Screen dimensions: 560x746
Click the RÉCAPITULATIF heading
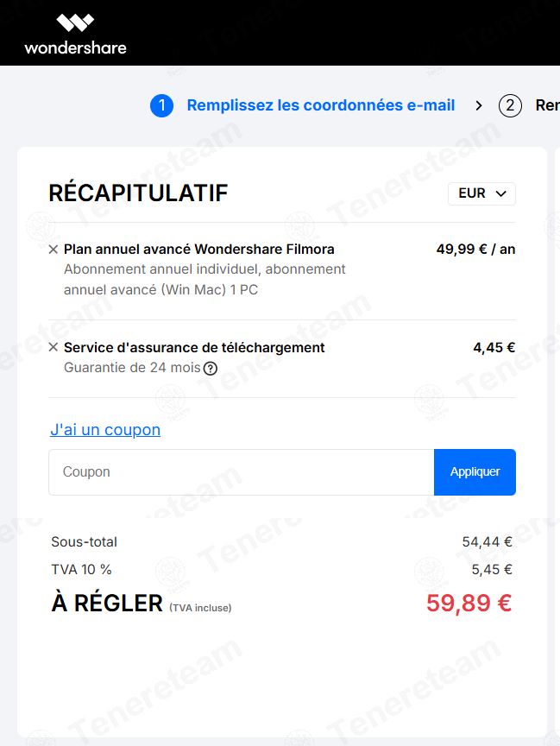[x=138, y=193]
